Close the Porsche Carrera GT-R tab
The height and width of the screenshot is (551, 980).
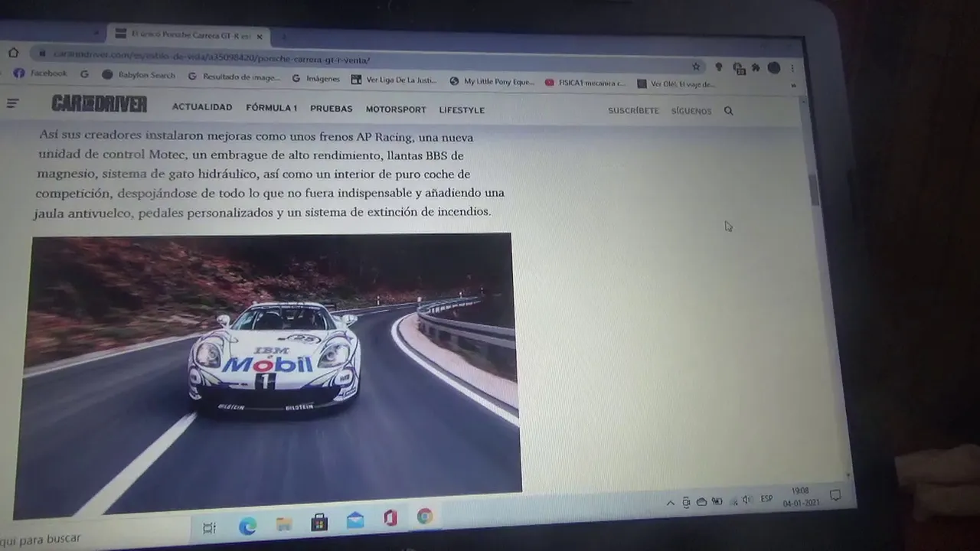click(260, 36)
